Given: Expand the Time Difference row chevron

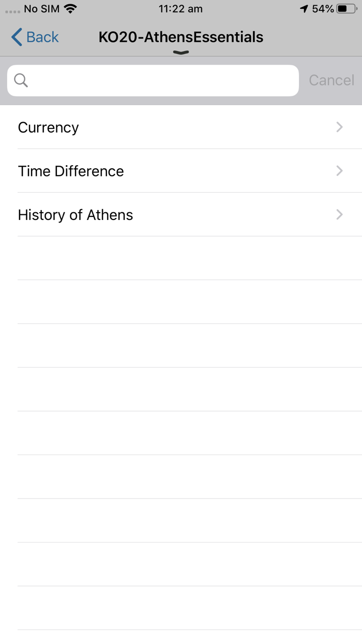Looking at the screenshot, I should [340, 170].
